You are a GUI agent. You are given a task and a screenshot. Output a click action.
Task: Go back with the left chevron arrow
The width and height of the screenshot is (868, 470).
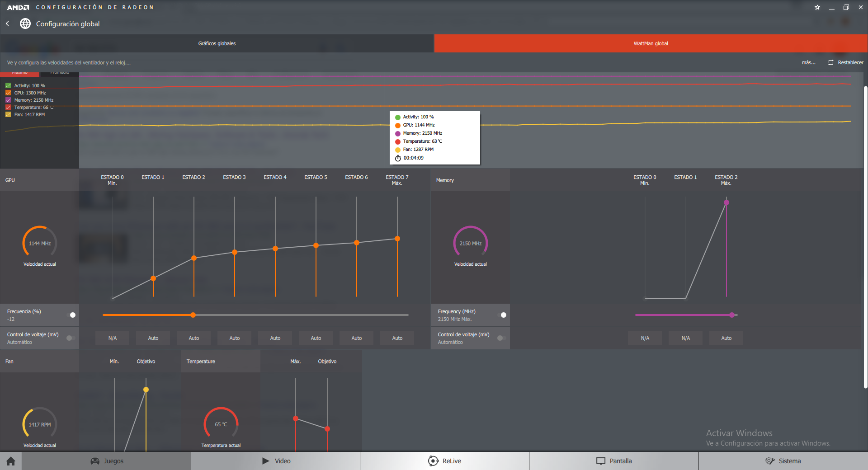tap(7, 23)
